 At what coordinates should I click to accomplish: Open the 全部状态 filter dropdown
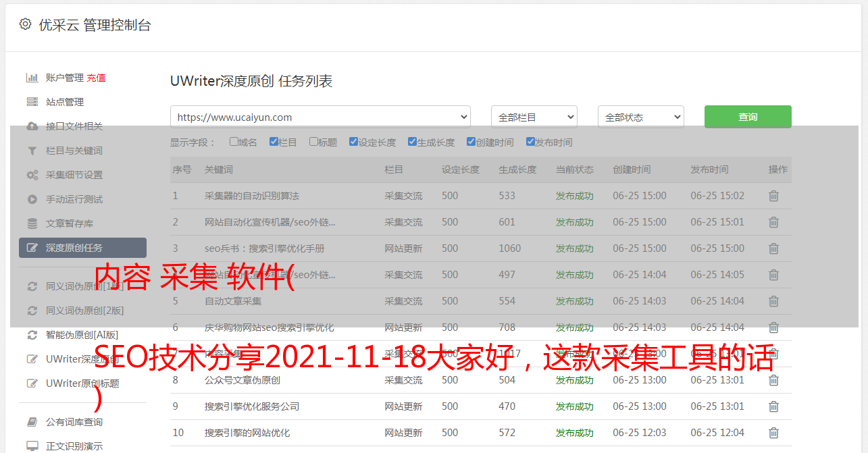640,117
